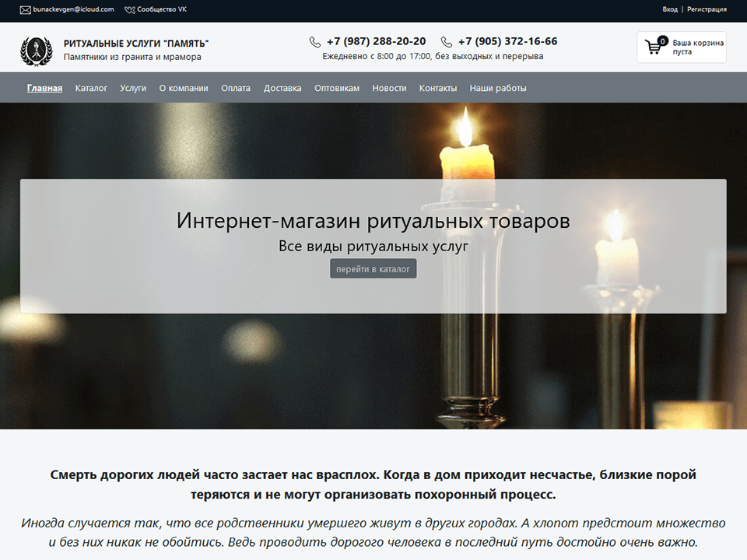Viewport: 747px width, 560px height.
Task: Click the Регистрация link
Action: [707, 9]
